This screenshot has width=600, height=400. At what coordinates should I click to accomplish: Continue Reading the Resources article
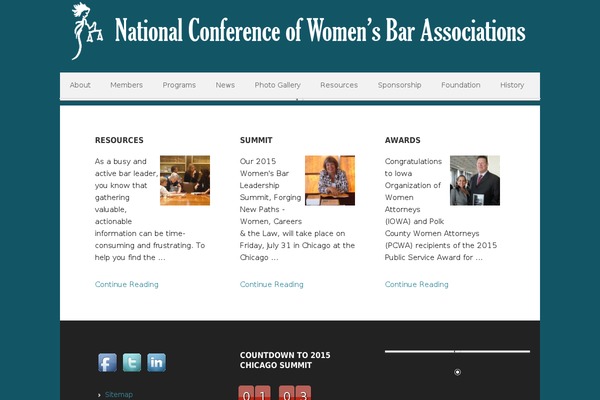point(127,284)
